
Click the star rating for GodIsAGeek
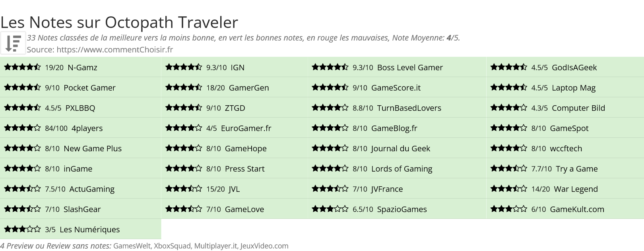(509, 67)
